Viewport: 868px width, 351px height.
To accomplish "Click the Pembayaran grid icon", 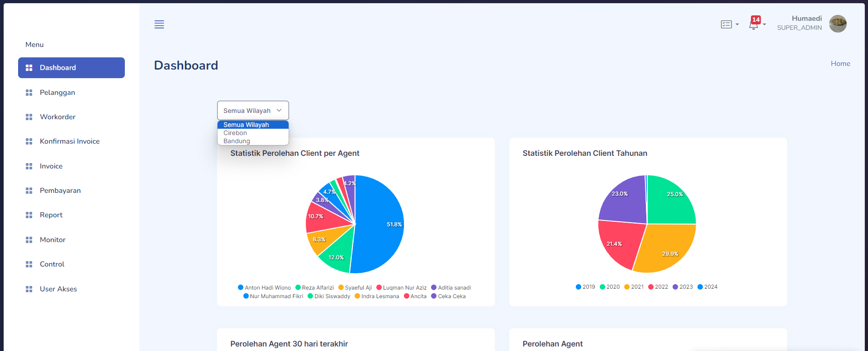I will [x=29, y=191].
